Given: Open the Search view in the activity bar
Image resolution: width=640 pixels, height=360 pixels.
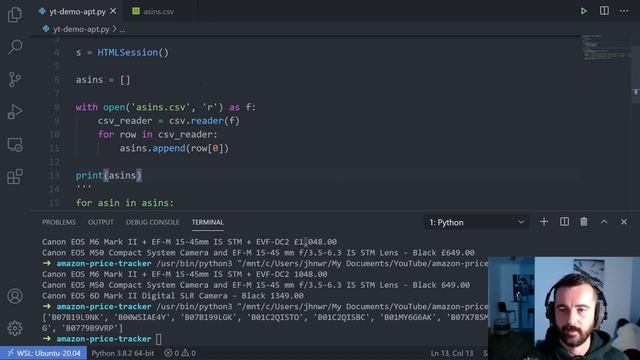Looking at the screenshot, I should point(15,47).
